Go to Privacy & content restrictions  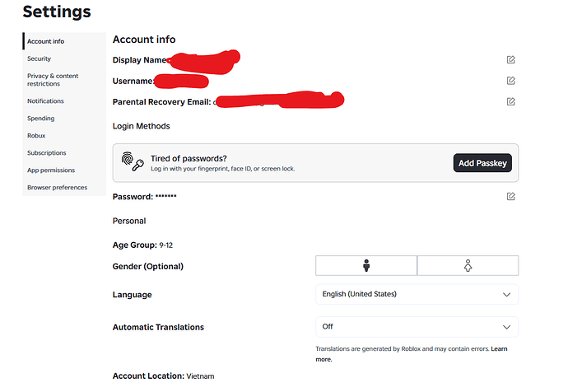[53, 80]
